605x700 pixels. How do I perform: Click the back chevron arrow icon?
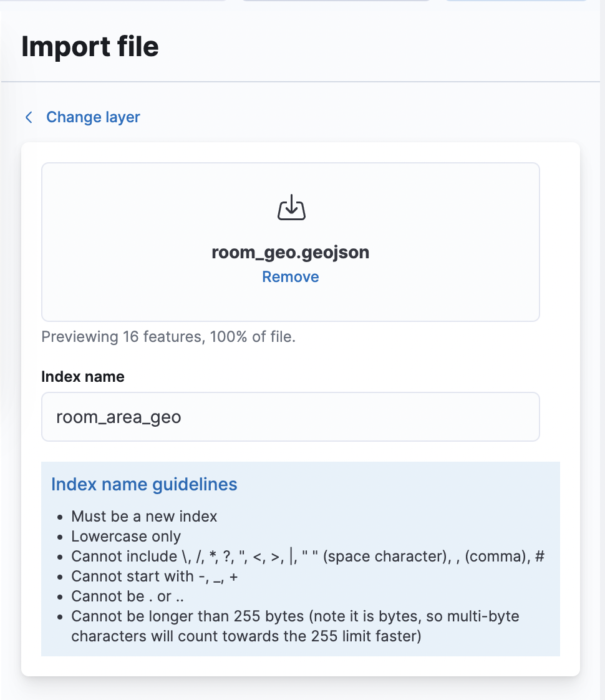pyautogui.click(x=29, y=117)
